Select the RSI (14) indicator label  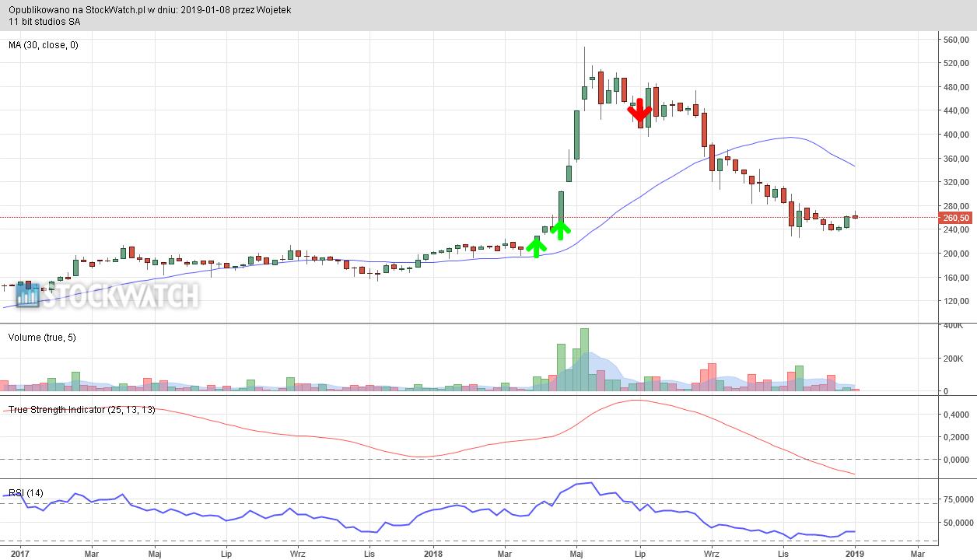pyautogui.click(x=26, y=493)
